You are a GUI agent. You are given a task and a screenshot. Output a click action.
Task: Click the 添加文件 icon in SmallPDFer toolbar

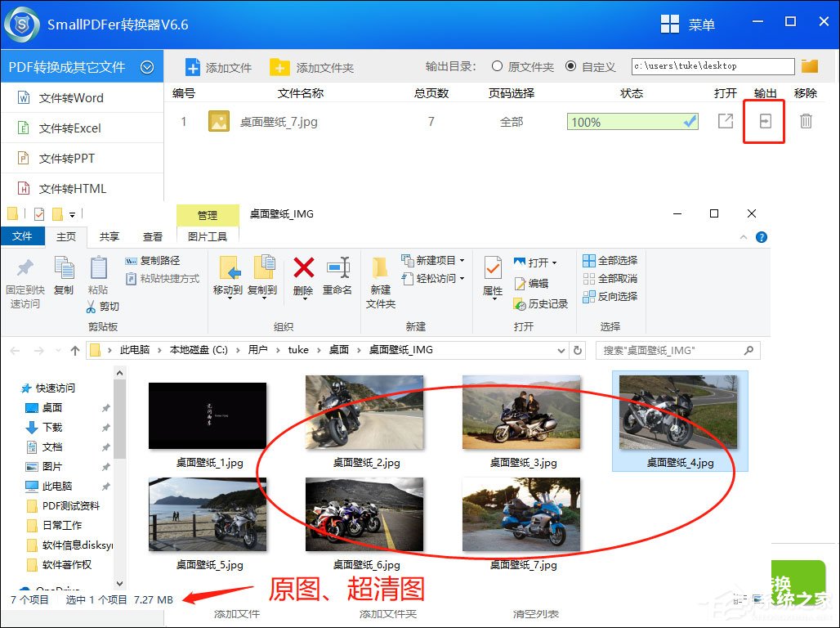[194, 66]
